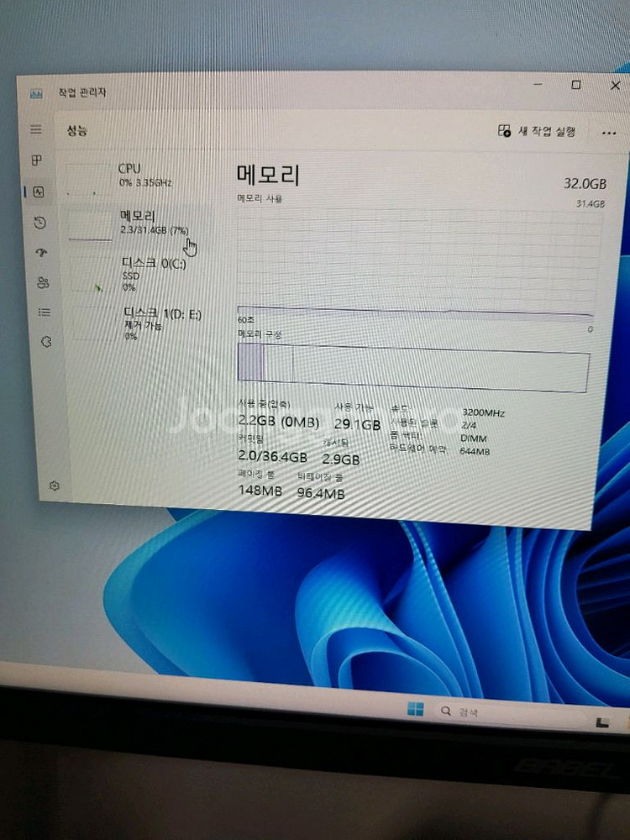Click the 644MB hardware reserved value
630x840 pixels.
475,452
